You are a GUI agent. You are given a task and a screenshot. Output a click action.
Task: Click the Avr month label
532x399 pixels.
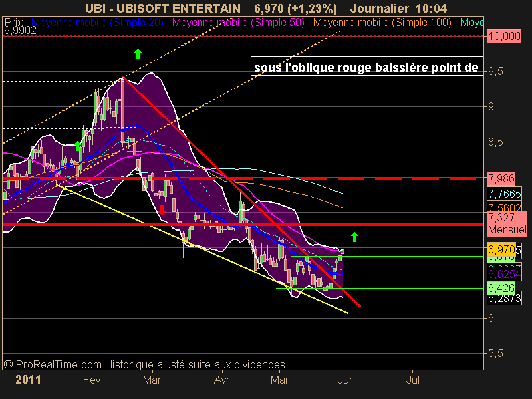[222, 380]
